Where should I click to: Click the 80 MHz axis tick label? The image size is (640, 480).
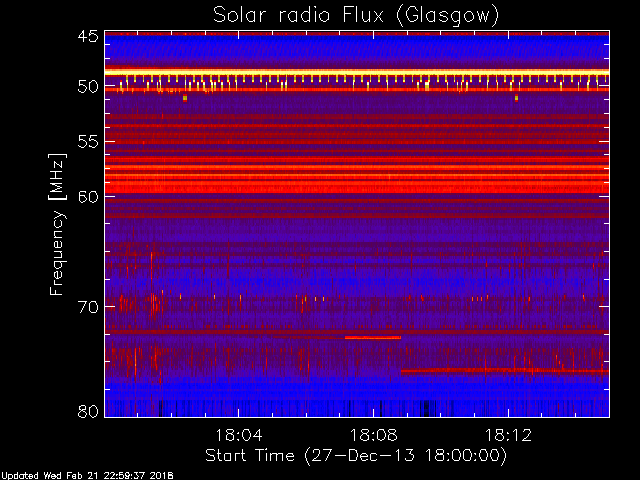click(x=87, y=411)
